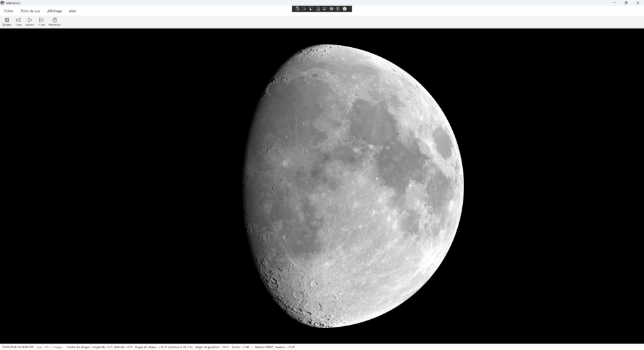Viewport: 644px width, 350px height.
Task: Open the Animation settings tool
Action: [54, 22]
